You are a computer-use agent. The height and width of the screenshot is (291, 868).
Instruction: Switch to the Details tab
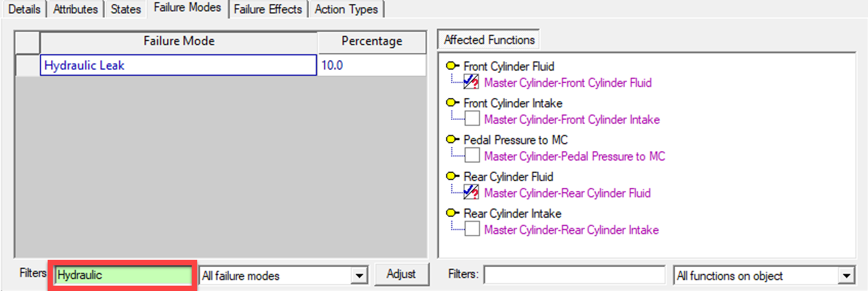(25, 9)
